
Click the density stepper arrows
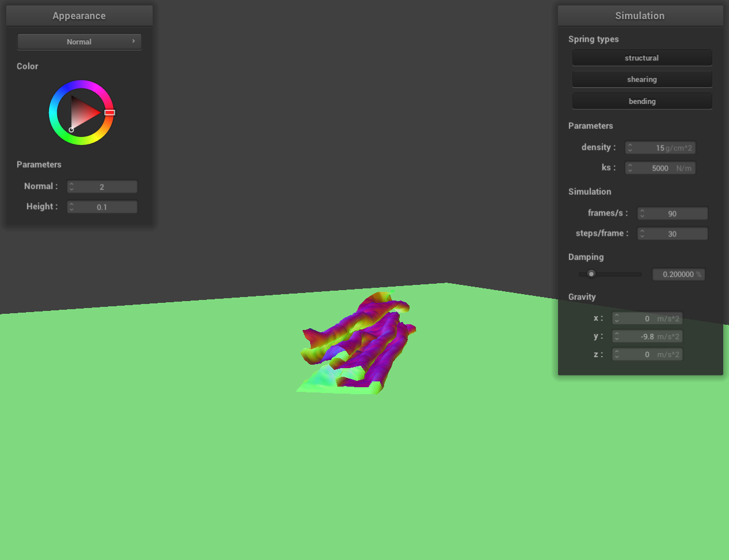pos(630,148)
